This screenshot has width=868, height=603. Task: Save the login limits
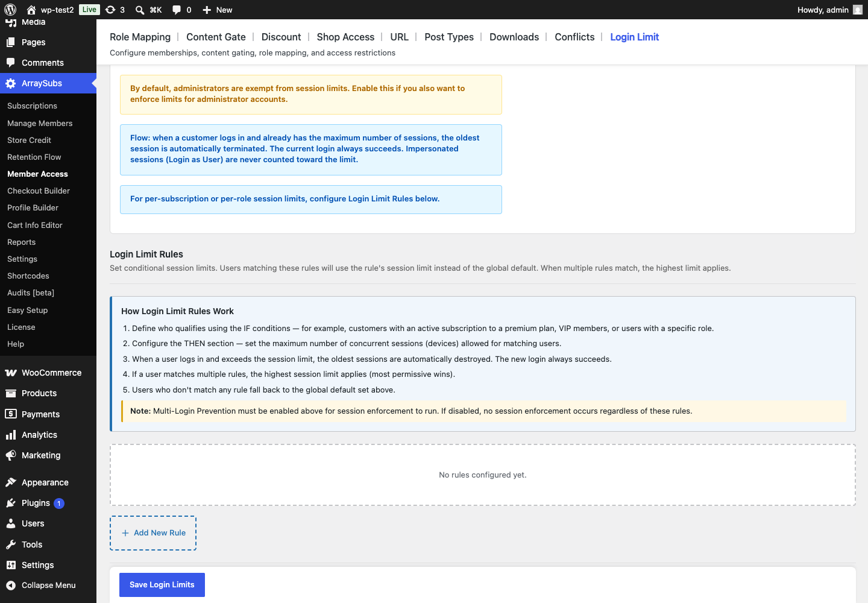[x=162, y=585]
